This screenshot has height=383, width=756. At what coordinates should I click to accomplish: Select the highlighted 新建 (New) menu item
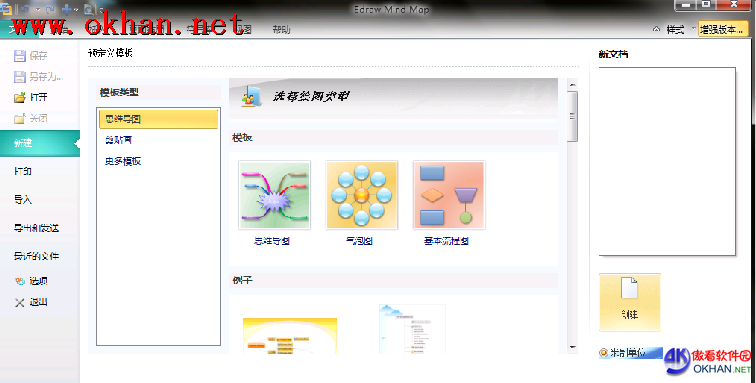[40, 143]
